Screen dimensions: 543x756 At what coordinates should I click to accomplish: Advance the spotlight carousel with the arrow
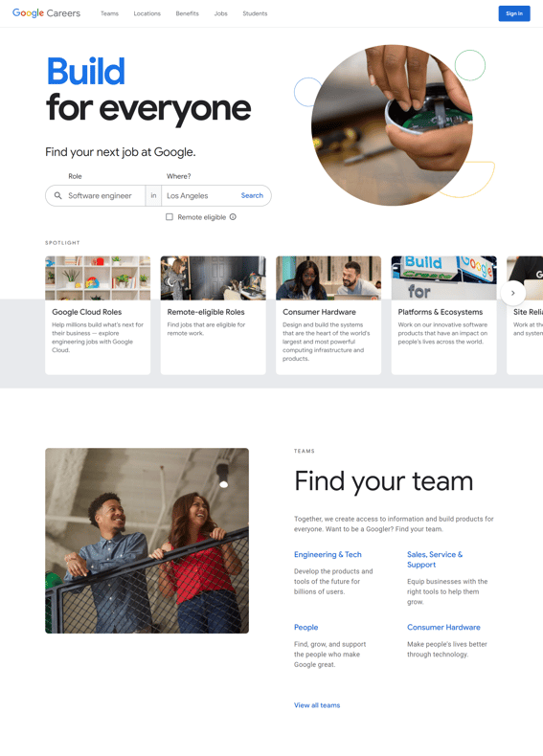pyautogui.click(x=513, y=293)
